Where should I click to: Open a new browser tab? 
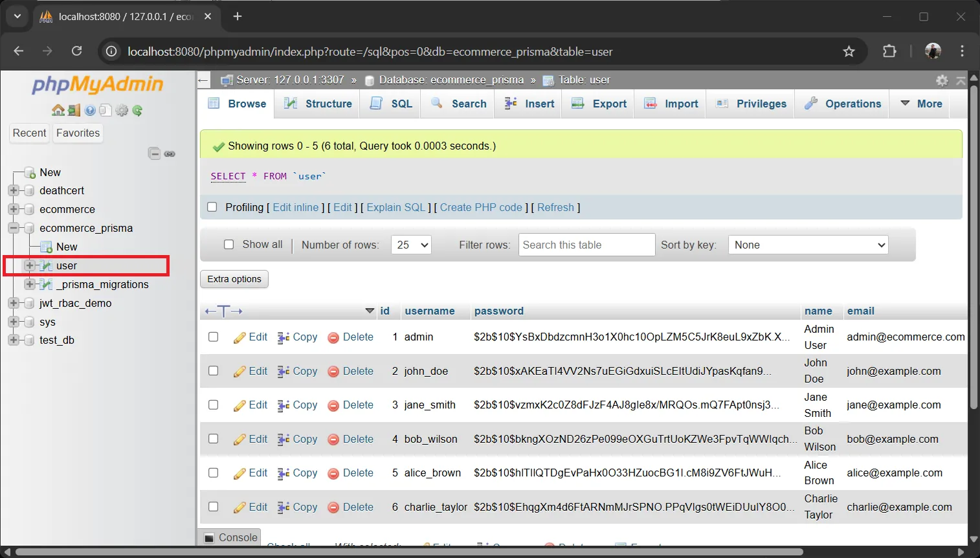pyautogui.click(x=238, y=16)
